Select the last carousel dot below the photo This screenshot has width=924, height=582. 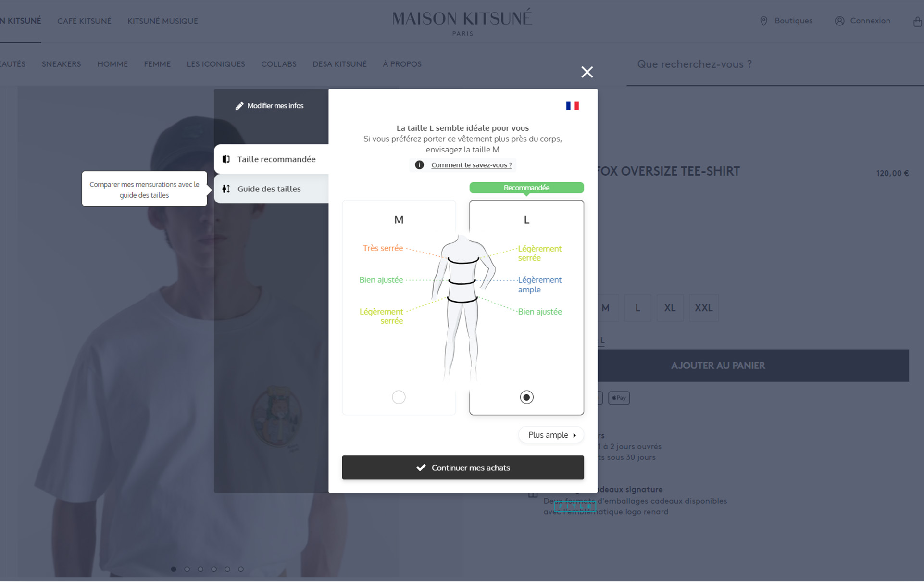(240, 569)
